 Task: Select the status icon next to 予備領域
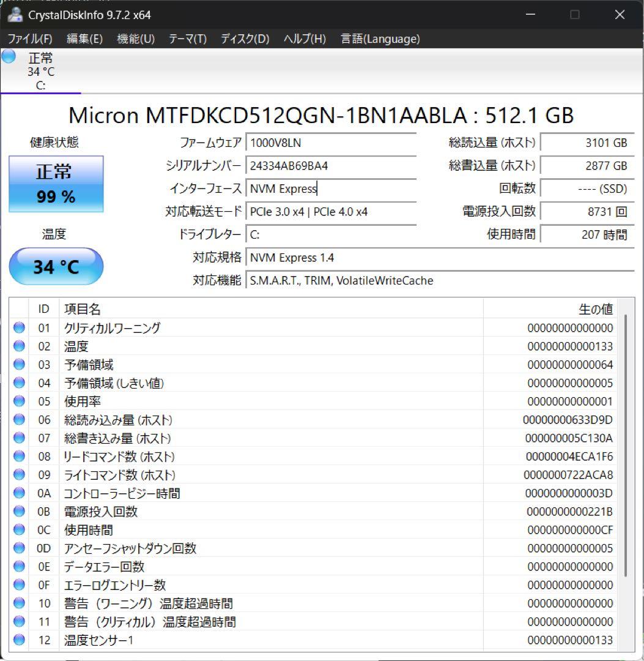pyautogui.click(x=18, y=364)
